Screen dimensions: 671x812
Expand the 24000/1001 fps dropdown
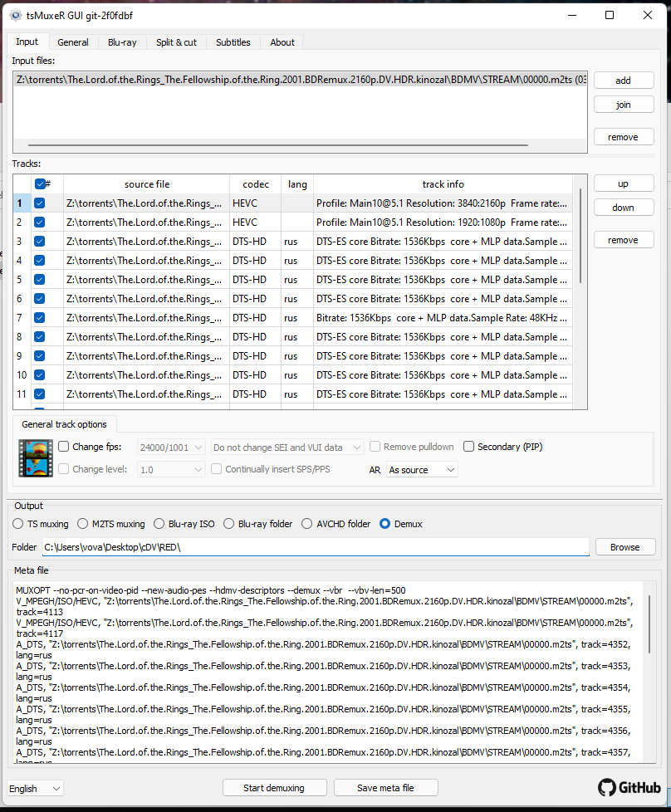tap(170, 448)
